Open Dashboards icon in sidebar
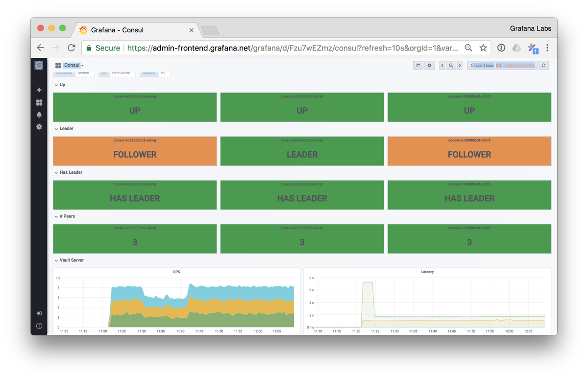 pos(39,102)
